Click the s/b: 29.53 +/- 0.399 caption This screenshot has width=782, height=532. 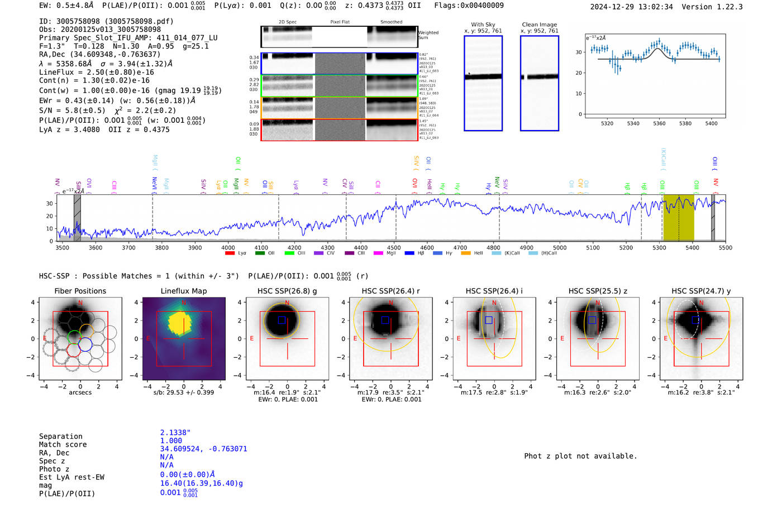[x=184, y=392]
